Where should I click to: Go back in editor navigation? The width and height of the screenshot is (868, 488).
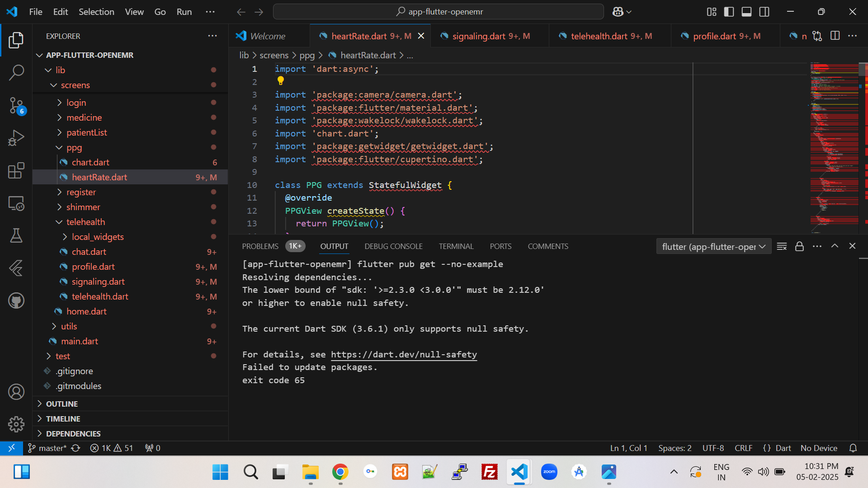(241, 12)
